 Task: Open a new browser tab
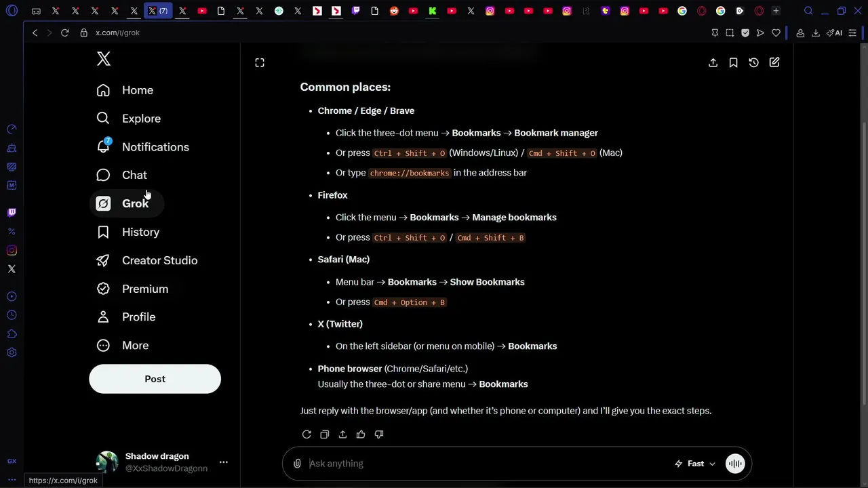click(x=776, y=11)
